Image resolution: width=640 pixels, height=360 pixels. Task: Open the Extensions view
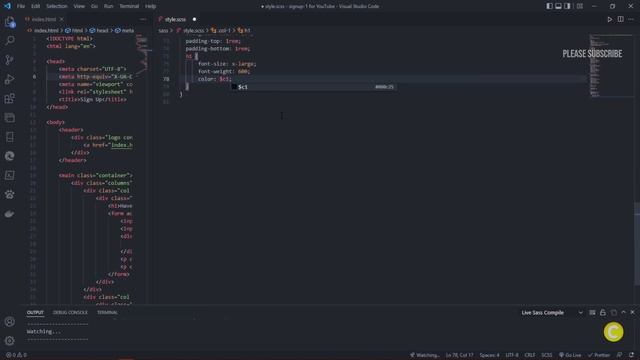[x=9, y=98]
